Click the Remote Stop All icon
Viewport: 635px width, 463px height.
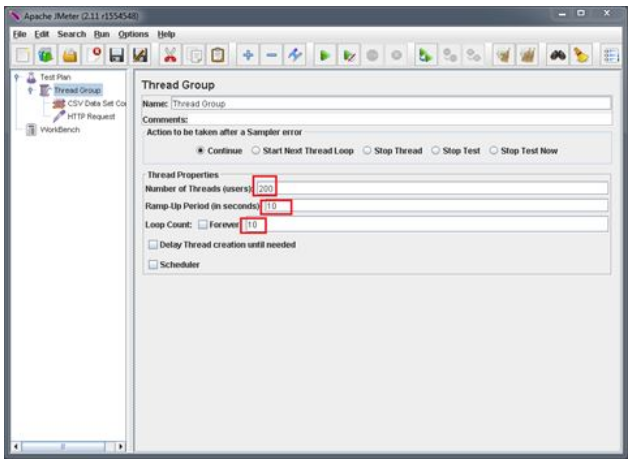pyautogui.click(x=450, y=55)
